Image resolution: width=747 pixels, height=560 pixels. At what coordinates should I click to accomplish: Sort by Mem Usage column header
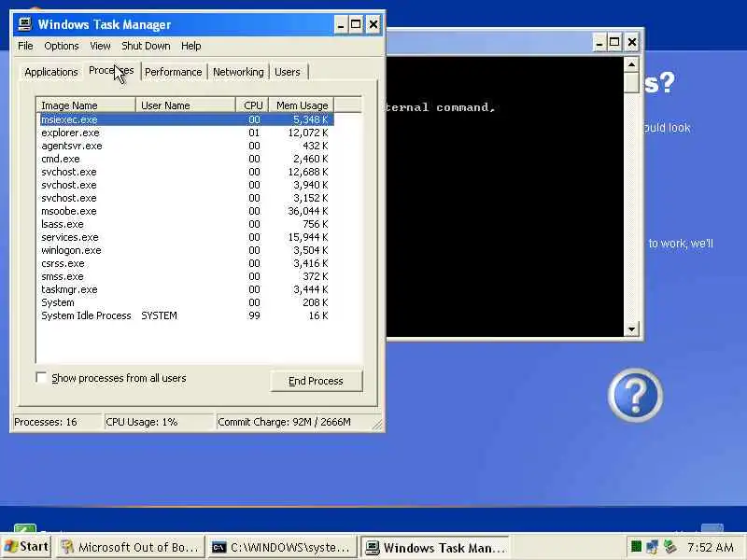click(302, 105)
